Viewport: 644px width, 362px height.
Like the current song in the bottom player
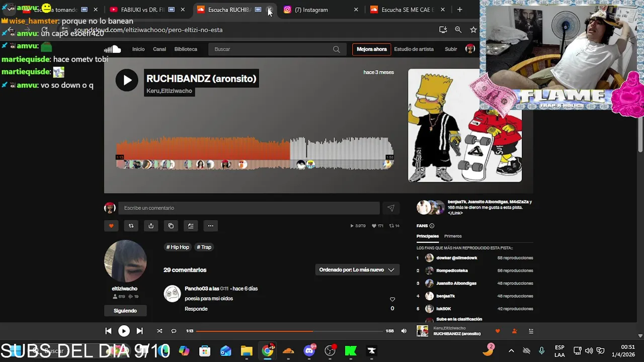[x=498, y=331]
